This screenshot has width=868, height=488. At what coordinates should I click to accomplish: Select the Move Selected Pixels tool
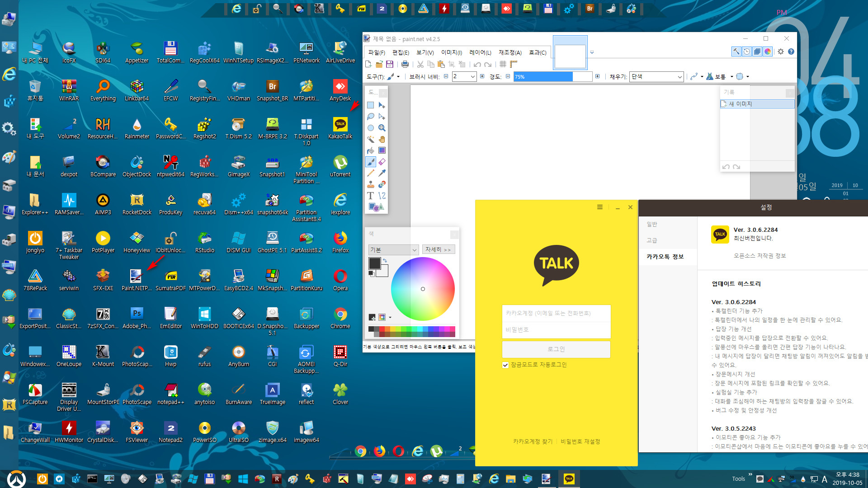382,105
